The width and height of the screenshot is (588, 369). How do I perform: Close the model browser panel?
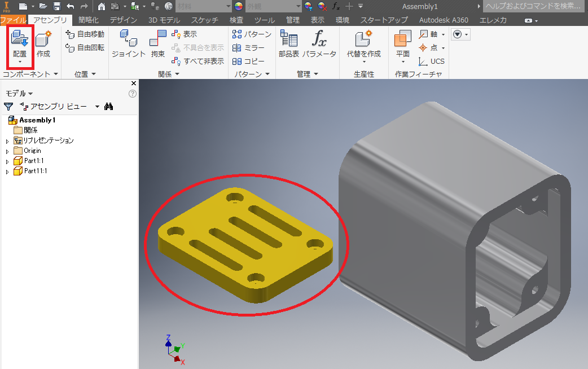tap(134, 84)
